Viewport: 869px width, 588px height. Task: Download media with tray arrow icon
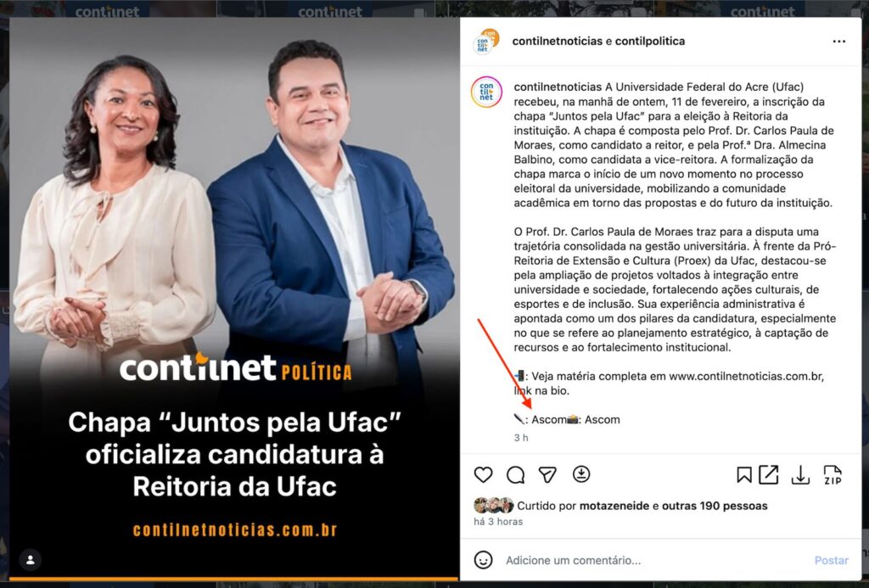(800, 475)
